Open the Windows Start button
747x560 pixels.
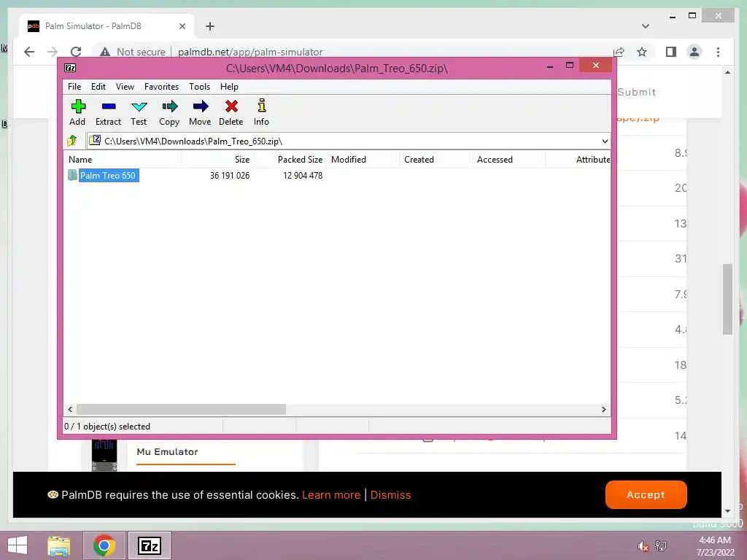(18, 545)
